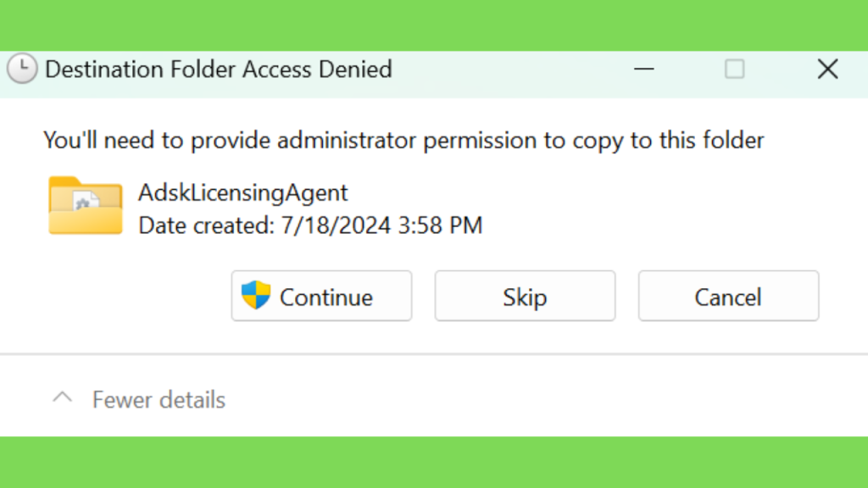Click the administrator permission message text
The height and width of the screenshot is (488, 868).
click(x=403, y=140)
